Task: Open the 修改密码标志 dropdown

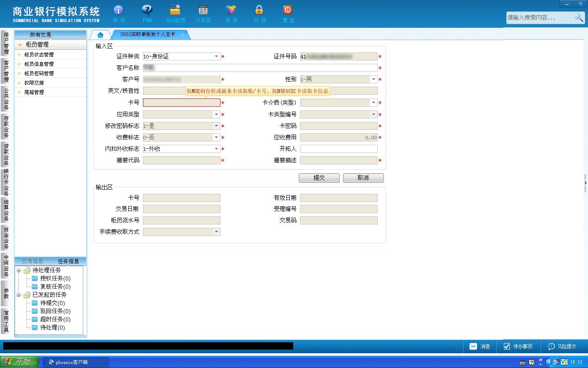Action: (216, 126)
